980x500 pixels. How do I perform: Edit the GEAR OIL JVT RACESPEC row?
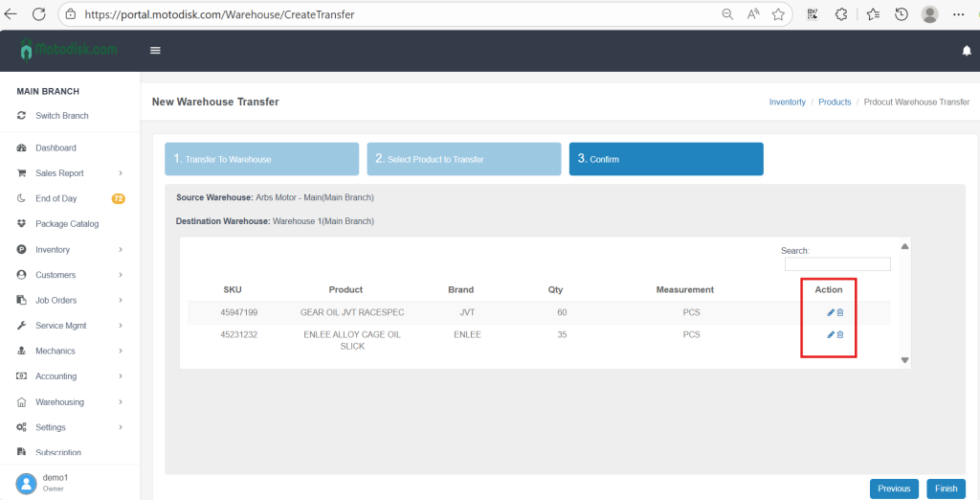point(831,312)
